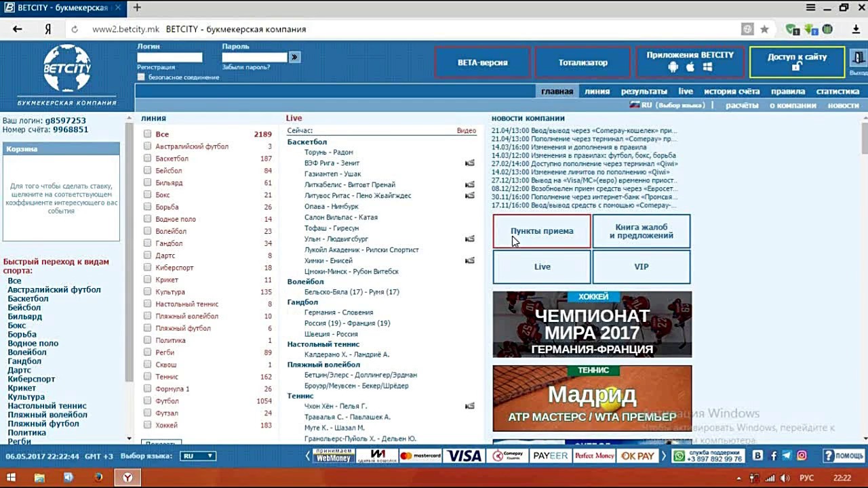This screenshot has width=868, height=488.
Task: Open the 'Чемпионат мира 2017' hockey banner
Action: pyautogui.click(x=592, y=325)
